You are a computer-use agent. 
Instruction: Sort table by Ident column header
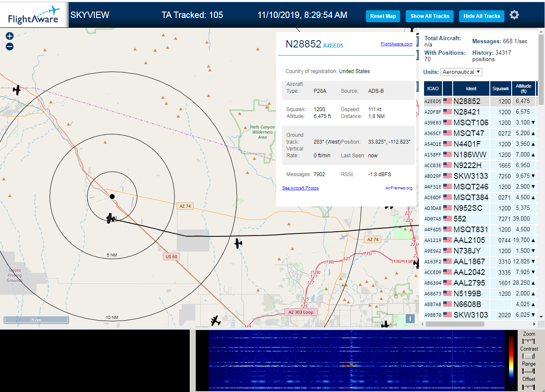tap(471, 88)
